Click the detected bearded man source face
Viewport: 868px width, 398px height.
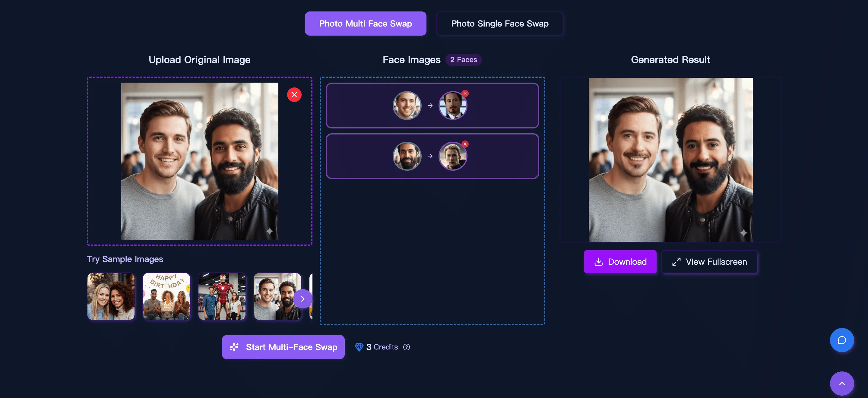(x=407, y=156)
